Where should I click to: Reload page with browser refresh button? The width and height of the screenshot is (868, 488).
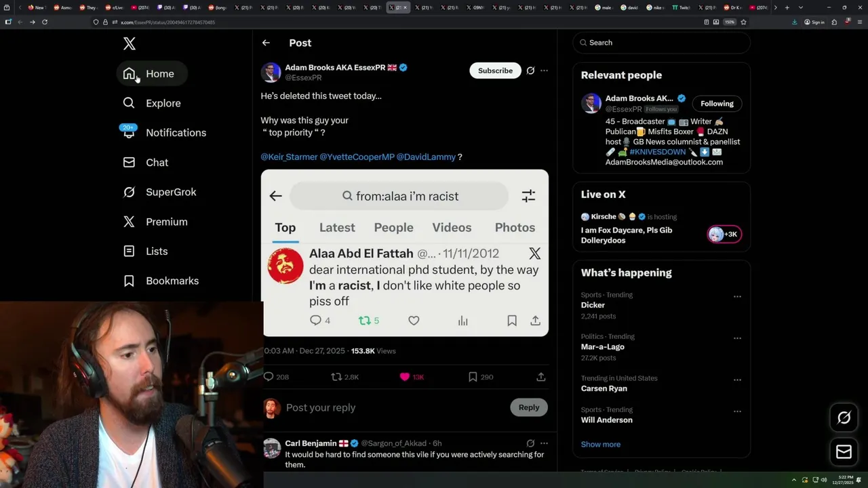pyautogui.click(x=45, y=22)
